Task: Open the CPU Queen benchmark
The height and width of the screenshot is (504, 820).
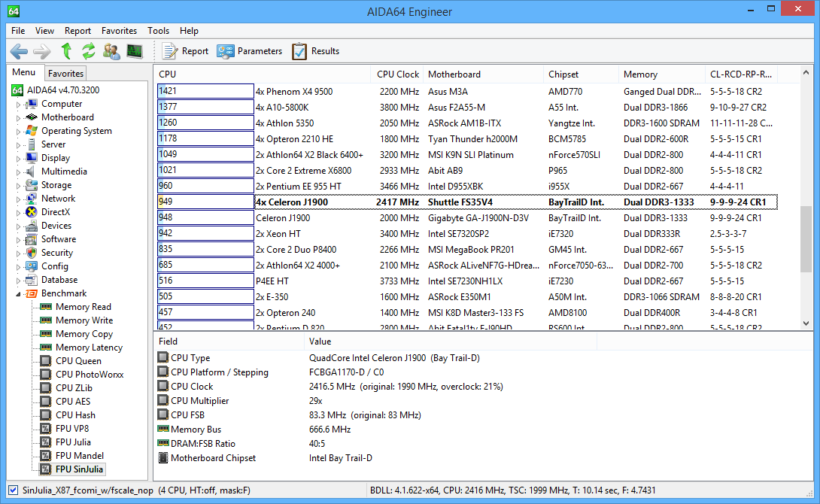Action: pyautogui.click(x=78, y=361)
